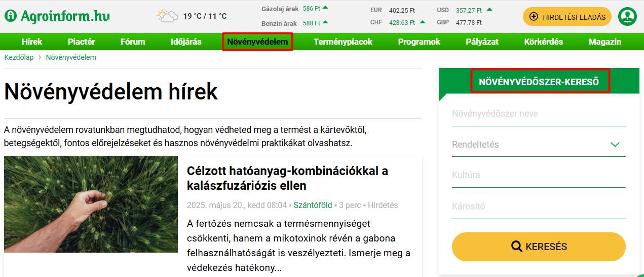The image size is (644, 277).
Task: Click the green up arrow beside Gázolaj price
Action: (x=325, y=8)
